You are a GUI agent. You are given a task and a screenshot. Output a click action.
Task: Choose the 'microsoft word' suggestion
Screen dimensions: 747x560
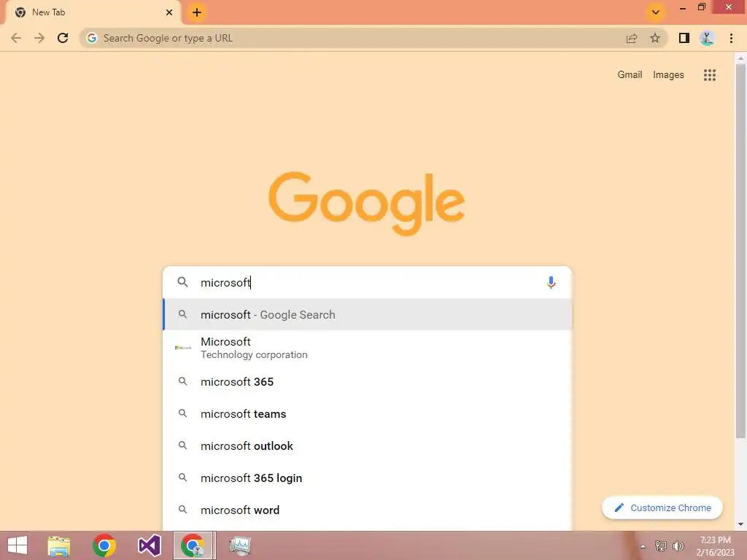point(367,510)
